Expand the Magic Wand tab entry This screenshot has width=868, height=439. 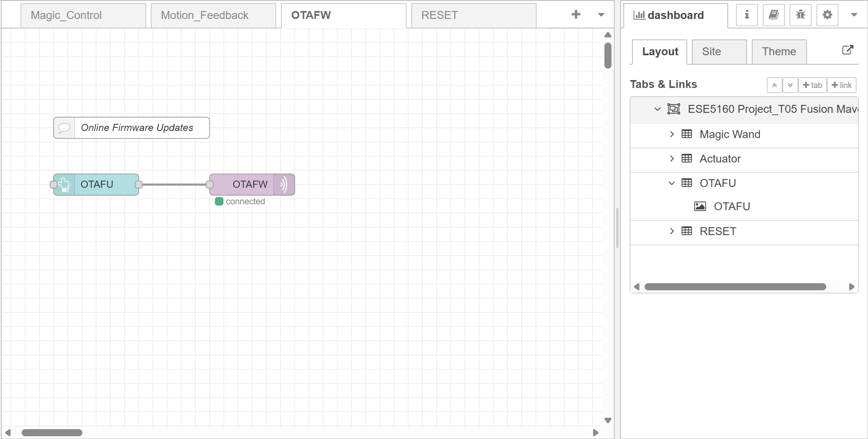[672, 134]
